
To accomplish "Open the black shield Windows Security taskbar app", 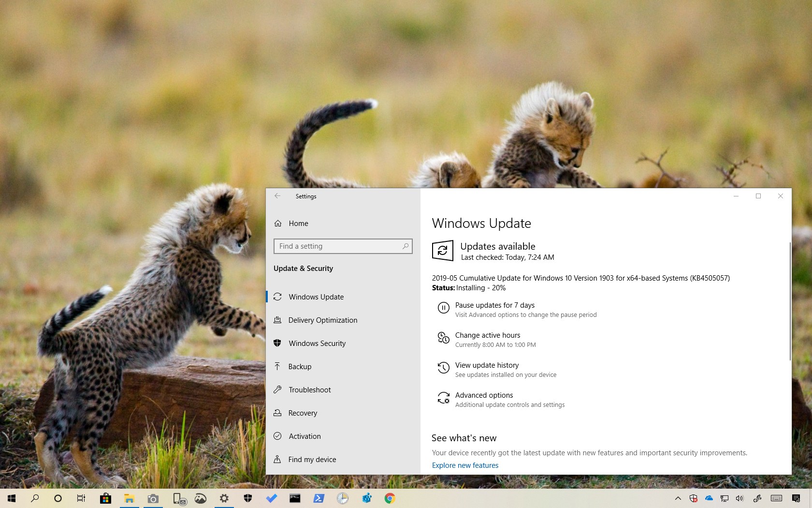I will pyautogui.click(x=248, y=498).
